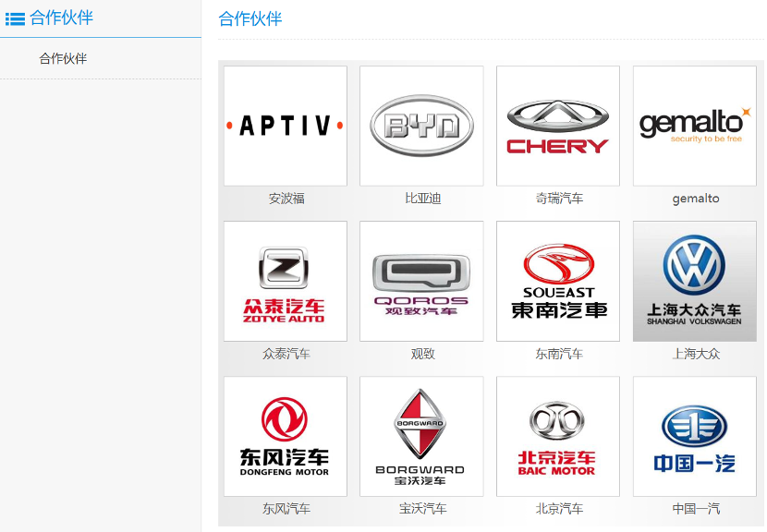Select the Soueast logo thumbnail
The width and height of the screenshot is (767, 532).
(x=558, y=281)
